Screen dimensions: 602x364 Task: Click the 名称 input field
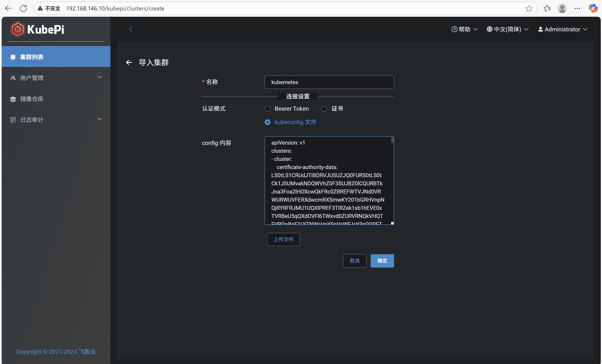329,82
